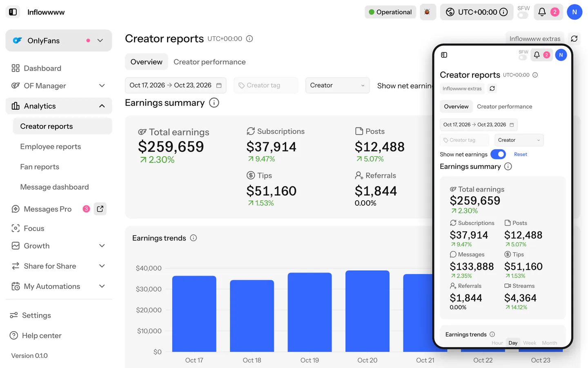588x368 pixels.
Task: Open Creator dropdown in mobile preview
Action: tap(519, 140)
